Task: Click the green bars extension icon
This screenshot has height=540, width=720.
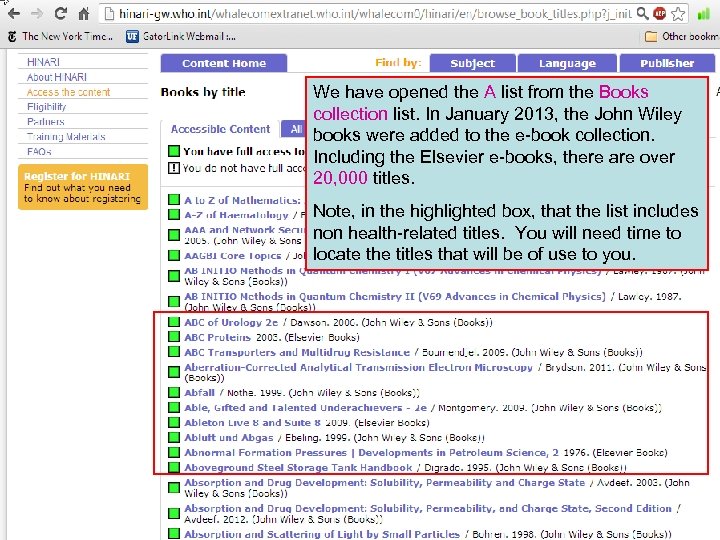Action: (x=703, y=14)
